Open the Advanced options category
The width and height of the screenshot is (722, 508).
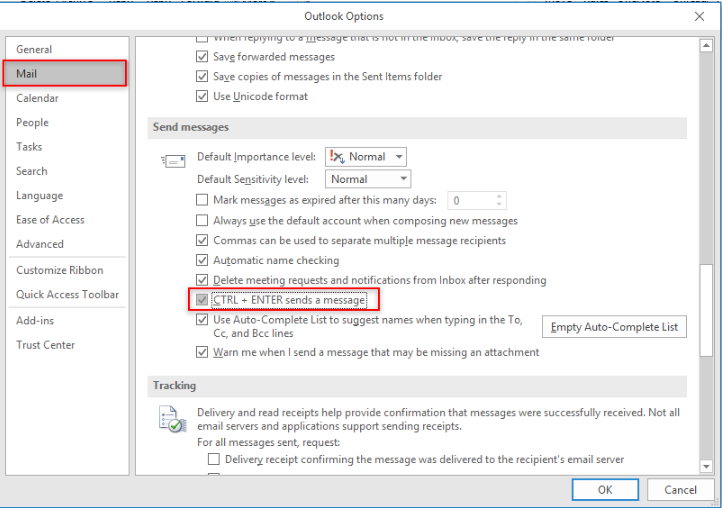coord(40,244)
